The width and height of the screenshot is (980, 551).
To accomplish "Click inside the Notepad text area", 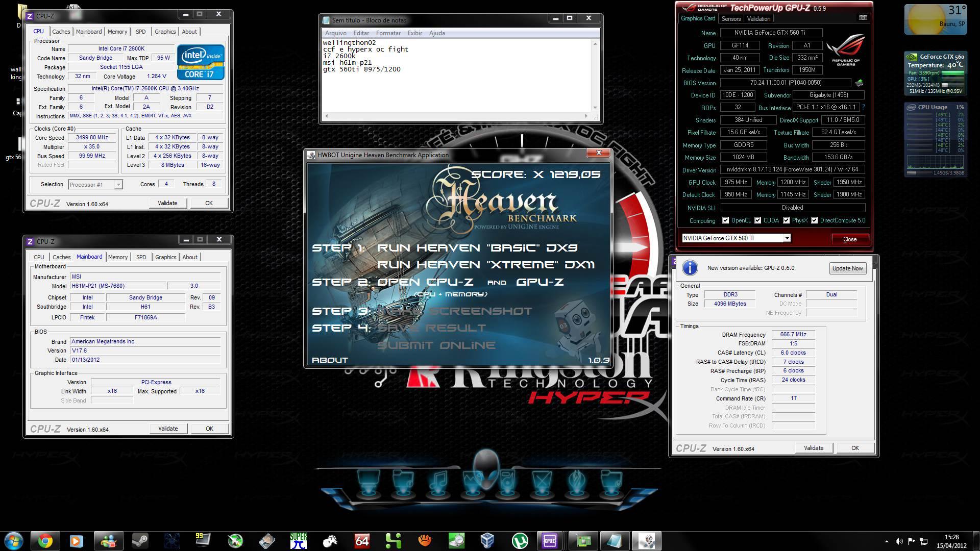I will point(457,76).
